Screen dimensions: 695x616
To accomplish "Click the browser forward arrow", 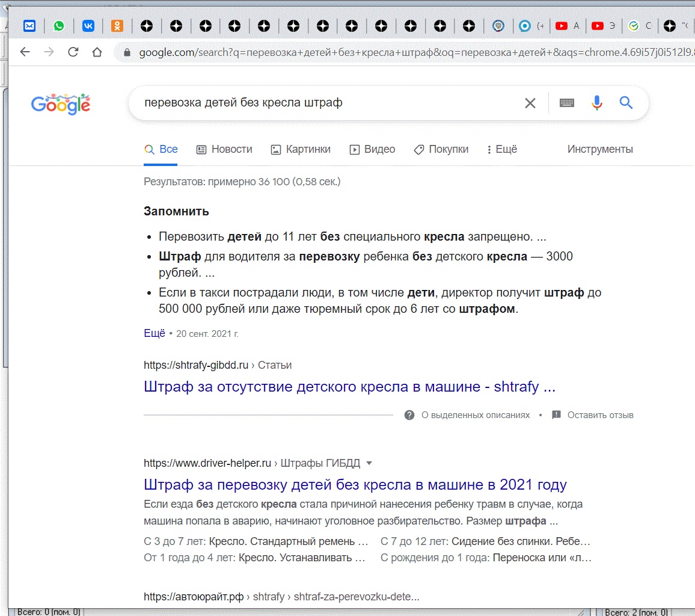I will [49, 52].
